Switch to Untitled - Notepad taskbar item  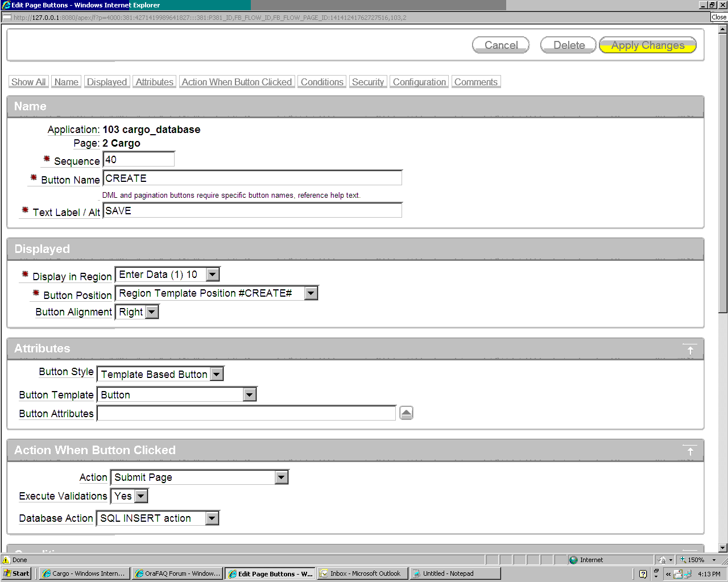[x=454, y=573]
